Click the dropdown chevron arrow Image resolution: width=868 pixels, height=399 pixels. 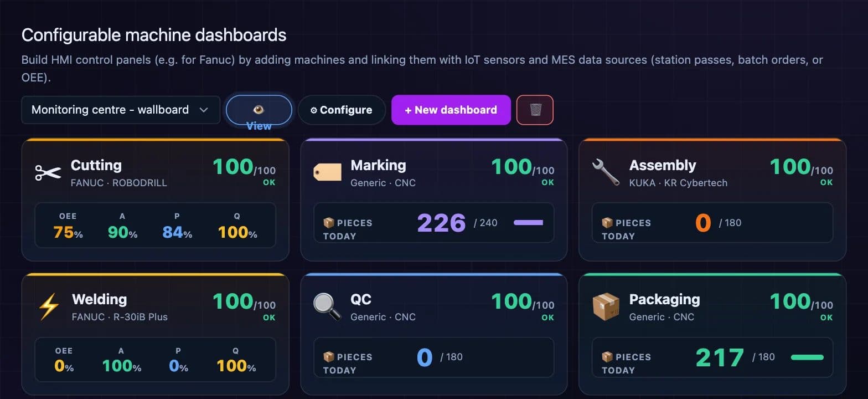(204, 110)
